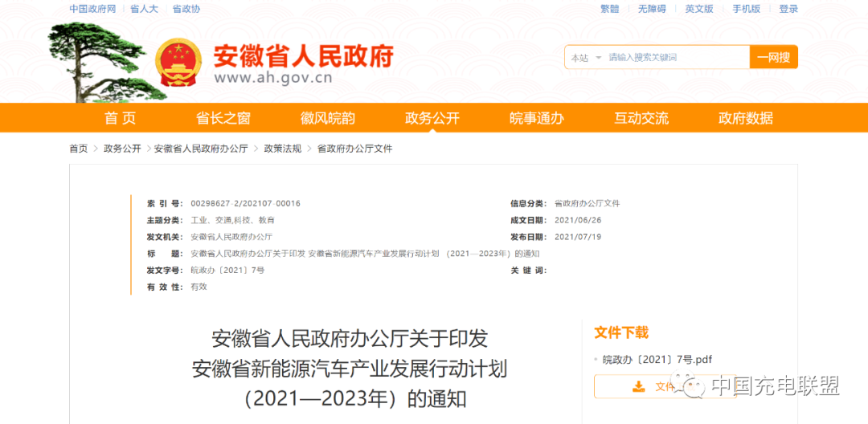Screen dimensions: 868x424
Task: Download the 皖政办〔2021〕7号.pdf file
Action: (657, 359)
